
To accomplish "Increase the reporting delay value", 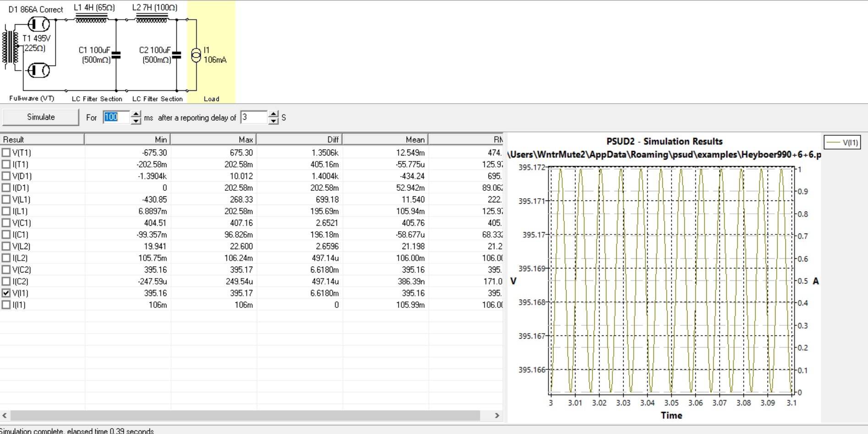I will (x=273, y=114).
